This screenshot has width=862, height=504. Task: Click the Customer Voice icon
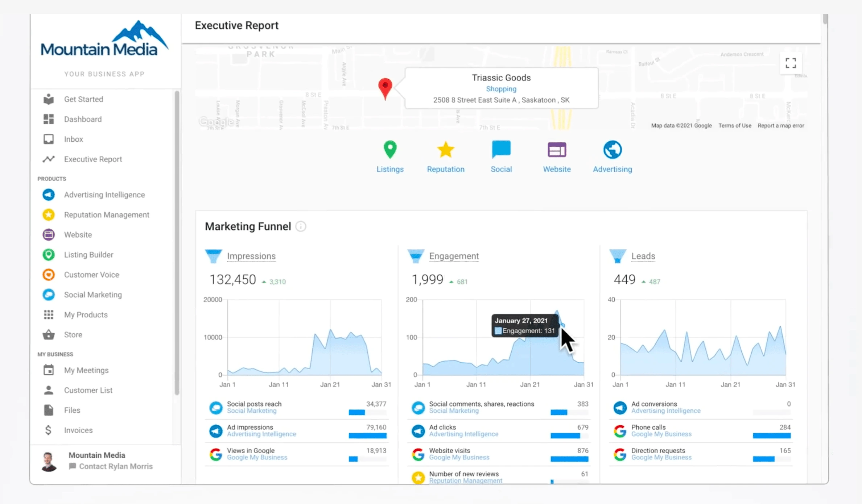coord(49,275)
